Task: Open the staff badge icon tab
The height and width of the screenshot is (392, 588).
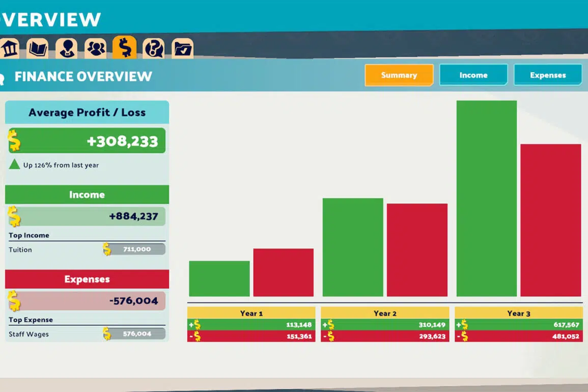Action: 67,48
